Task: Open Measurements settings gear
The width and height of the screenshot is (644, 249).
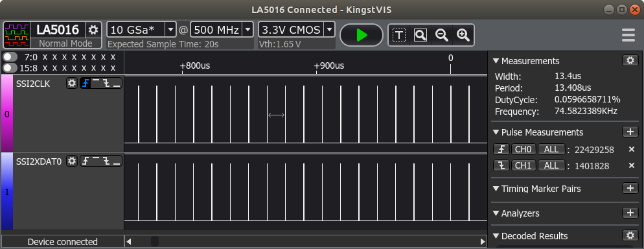Action: click(630, 60)
